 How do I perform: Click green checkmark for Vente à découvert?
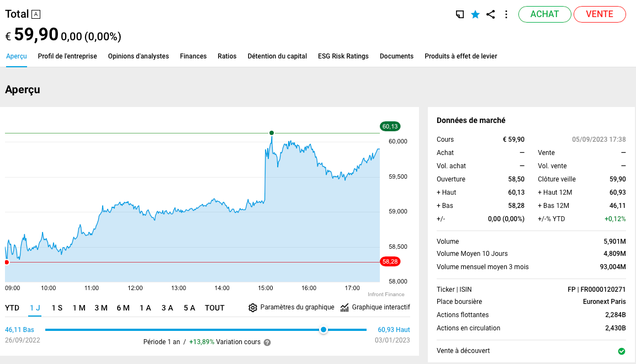click(622, 351)
